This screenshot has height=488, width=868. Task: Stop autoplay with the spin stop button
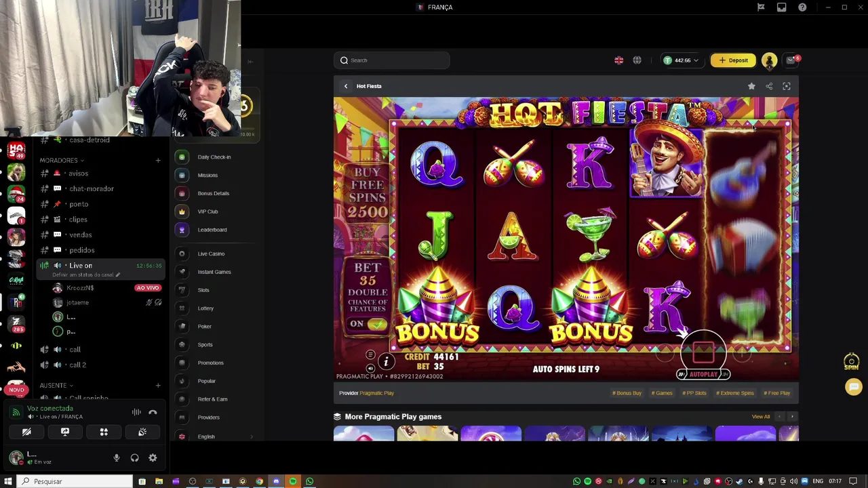click(703, 352)
